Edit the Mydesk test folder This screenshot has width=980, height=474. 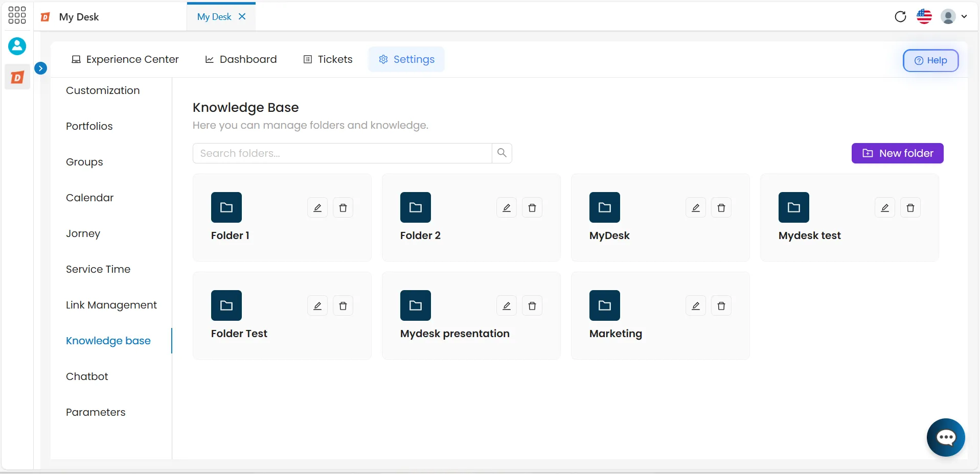[x=885, y=208]
